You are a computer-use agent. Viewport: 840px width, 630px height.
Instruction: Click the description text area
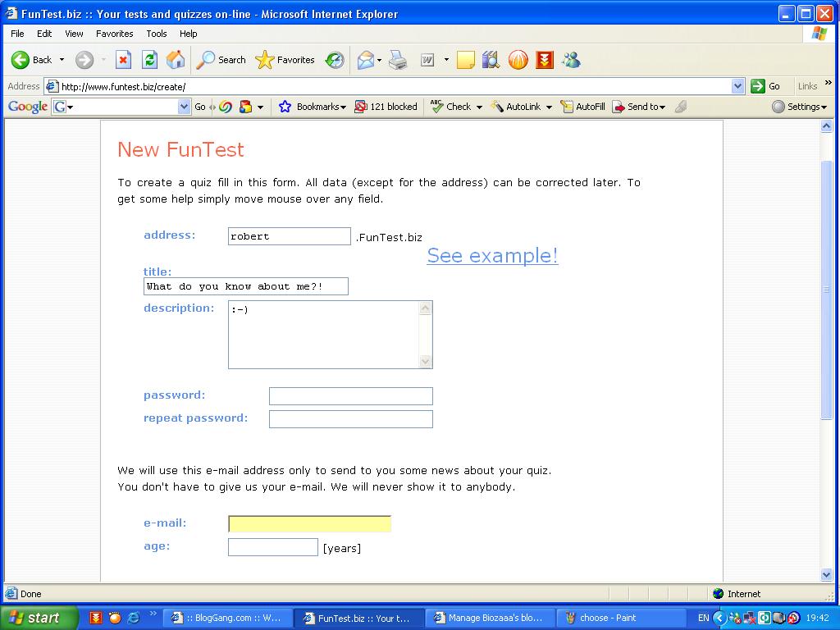330,335
